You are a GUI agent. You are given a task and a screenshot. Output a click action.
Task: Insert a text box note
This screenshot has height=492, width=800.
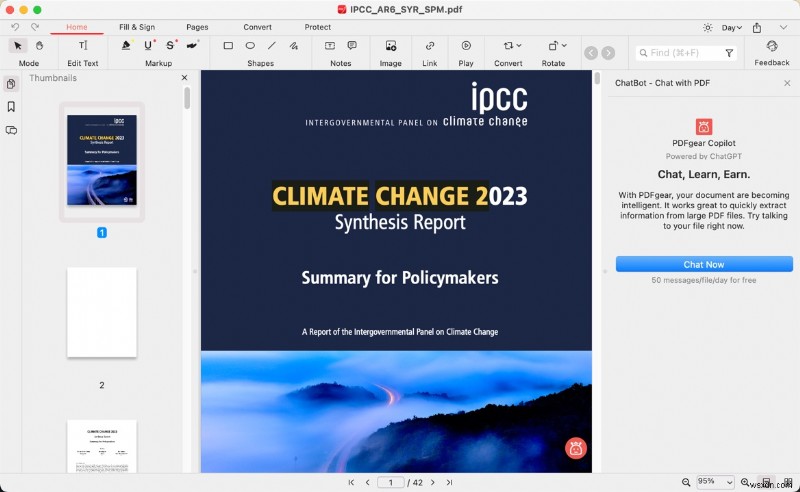click(330, 45)
